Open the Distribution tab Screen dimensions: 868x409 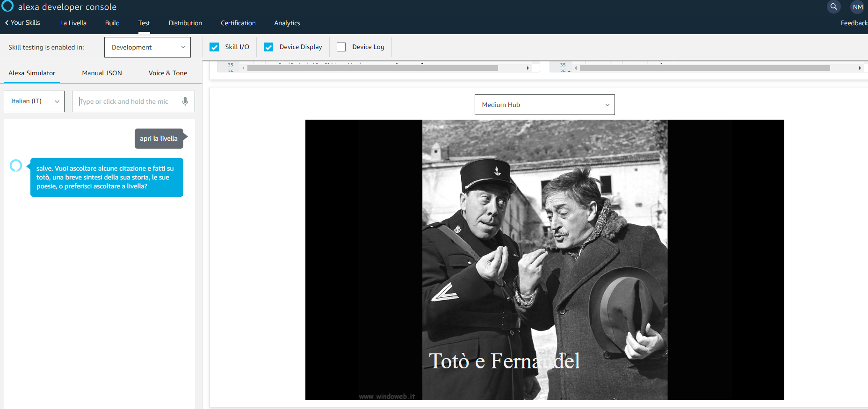click(185, 23)
